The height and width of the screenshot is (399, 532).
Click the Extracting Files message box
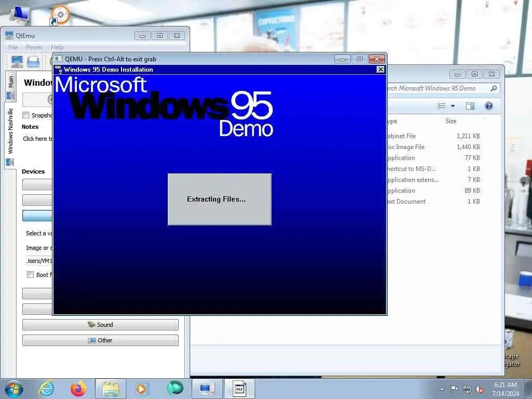click(220, 199)
